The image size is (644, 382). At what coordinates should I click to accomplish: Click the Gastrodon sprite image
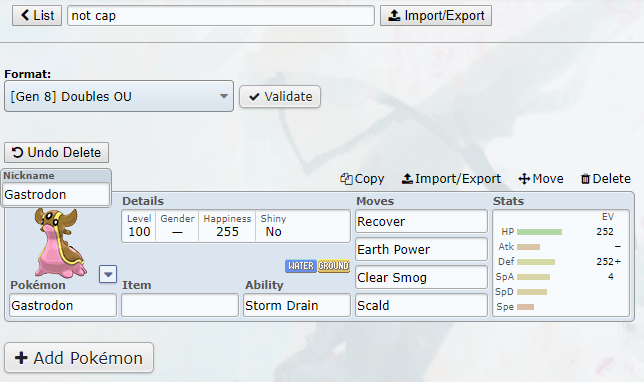point(60,242)
